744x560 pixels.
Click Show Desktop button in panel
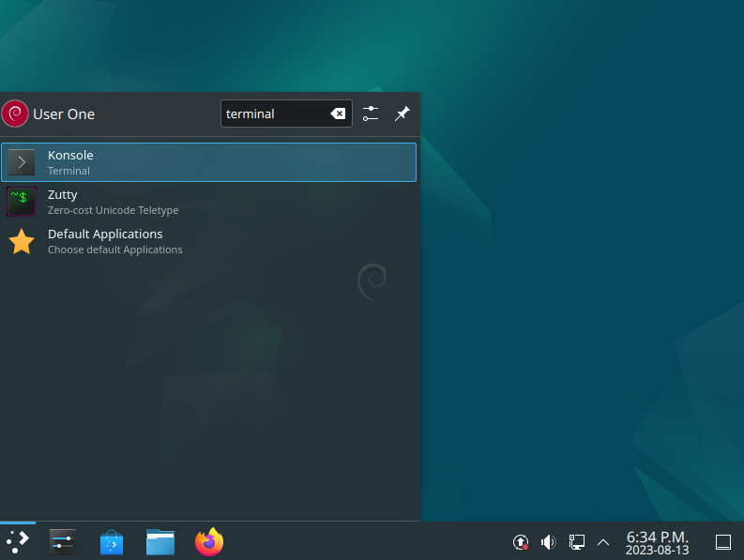coord(723,542)
